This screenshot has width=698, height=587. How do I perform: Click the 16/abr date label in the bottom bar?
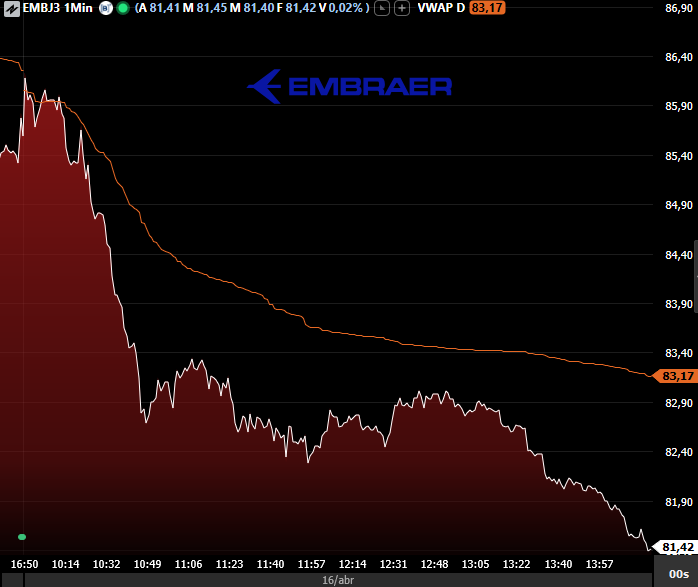click(x=338, y=580)
